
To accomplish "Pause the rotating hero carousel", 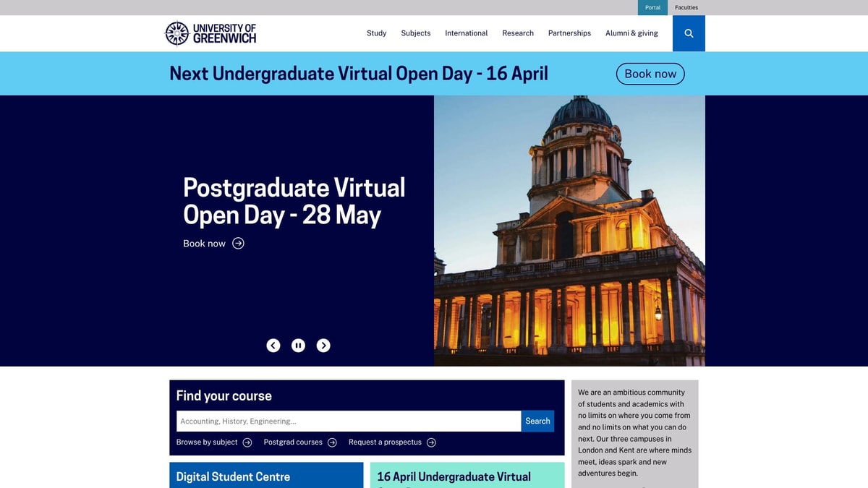I will 298,346.
